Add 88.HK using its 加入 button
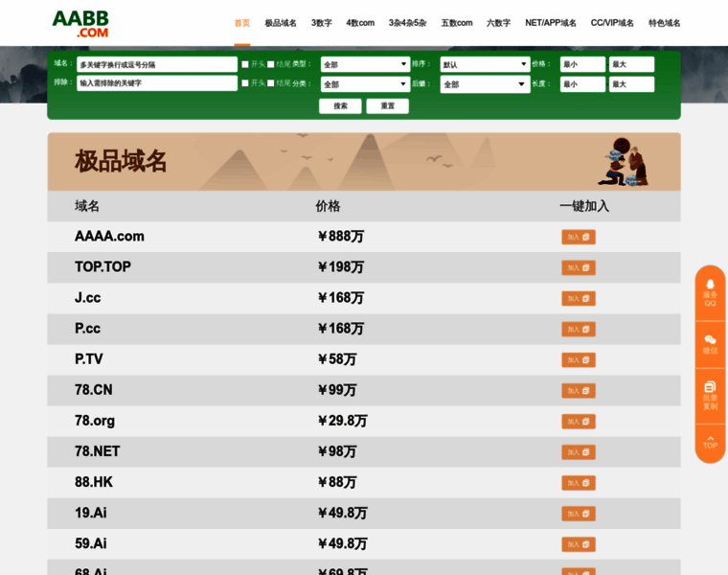The height and width of the screenshot is (575, 728). 578,482
